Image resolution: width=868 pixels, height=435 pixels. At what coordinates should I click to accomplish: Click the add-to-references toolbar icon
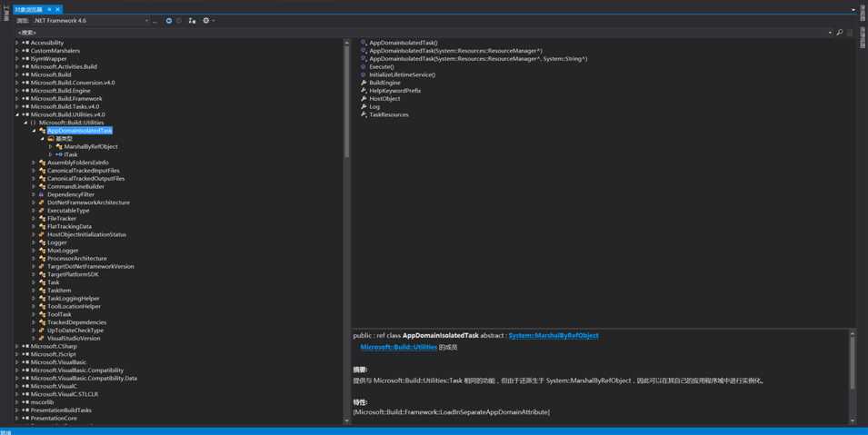192,21
